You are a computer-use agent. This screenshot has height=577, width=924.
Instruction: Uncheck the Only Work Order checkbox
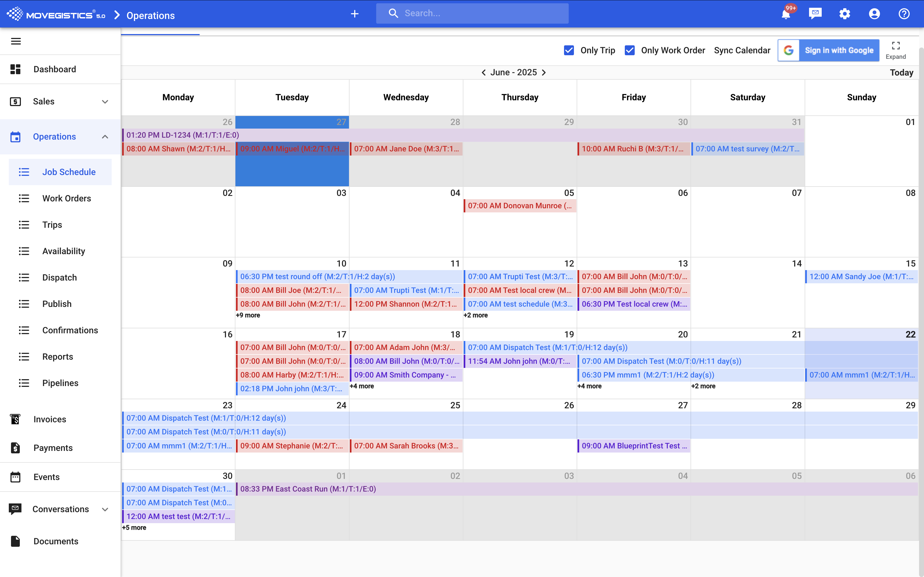pos(630,50)
